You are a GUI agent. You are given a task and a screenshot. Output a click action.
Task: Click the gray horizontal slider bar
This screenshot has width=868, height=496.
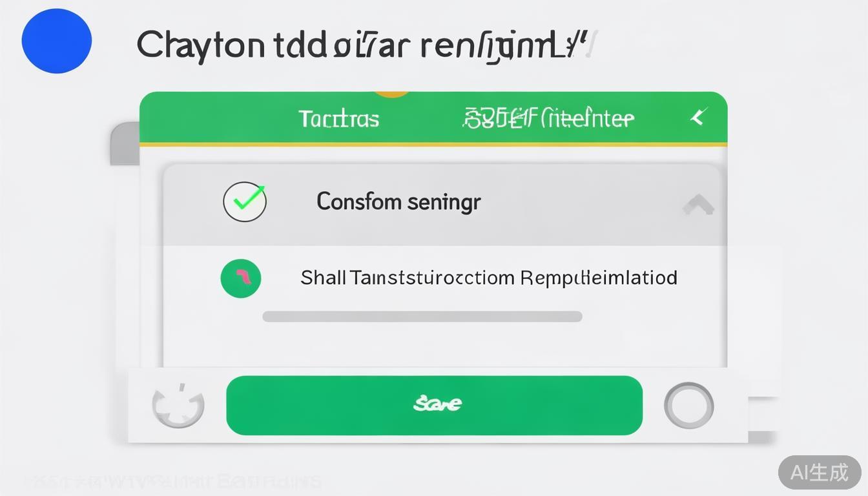(x=422, y=316)
